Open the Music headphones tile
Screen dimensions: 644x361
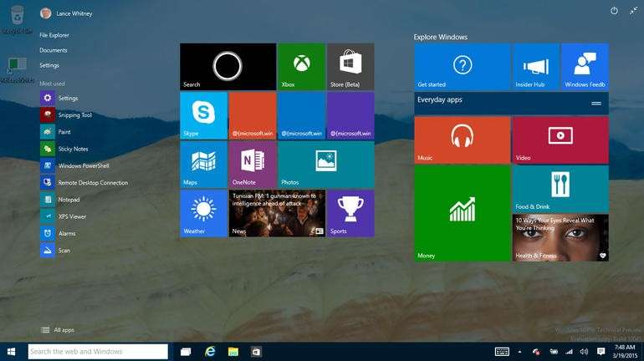[x=462, y=140]
